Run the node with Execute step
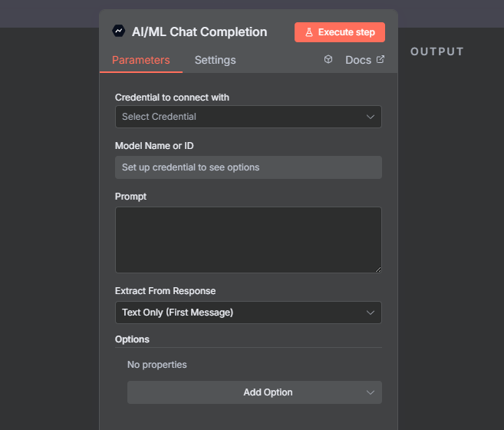 [x=340, y=32]
